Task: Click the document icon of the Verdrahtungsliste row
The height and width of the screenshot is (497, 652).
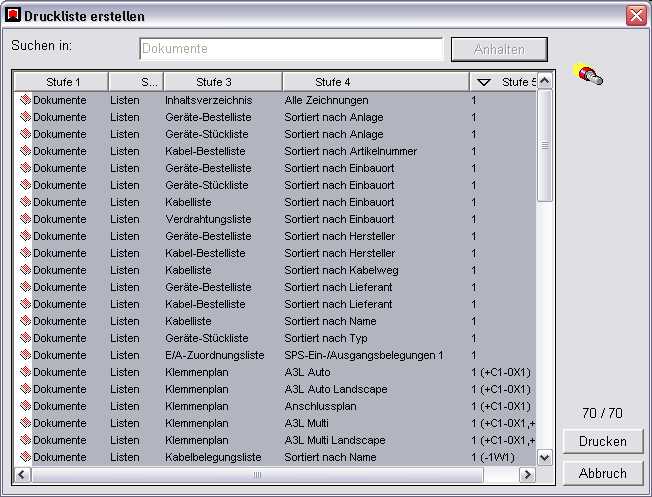Action: [x=25, y=219]
